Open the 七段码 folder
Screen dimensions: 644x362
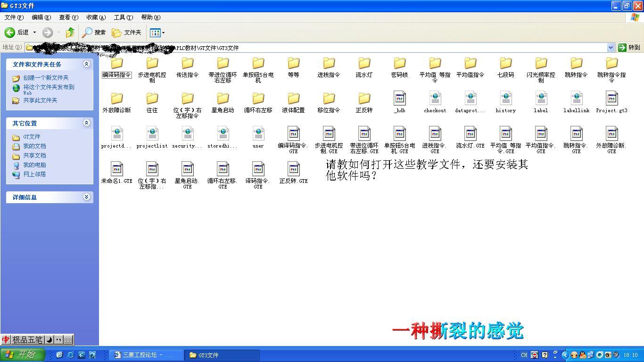(x=505, y=64)
